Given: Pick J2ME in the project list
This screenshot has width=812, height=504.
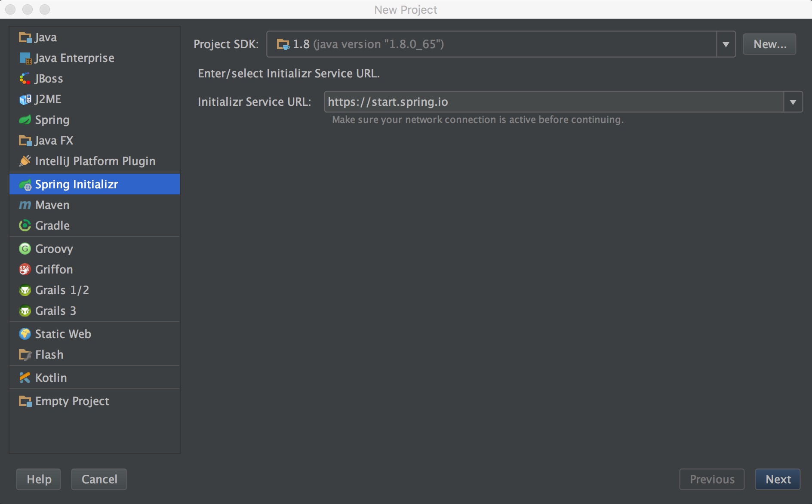Looking at the screenshot, I should click(x=48, y=99).
